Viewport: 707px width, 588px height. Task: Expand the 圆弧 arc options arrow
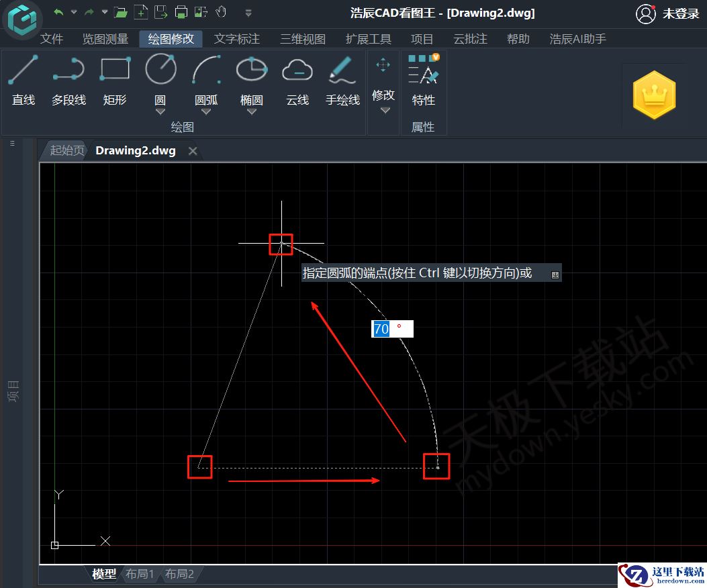206,111
